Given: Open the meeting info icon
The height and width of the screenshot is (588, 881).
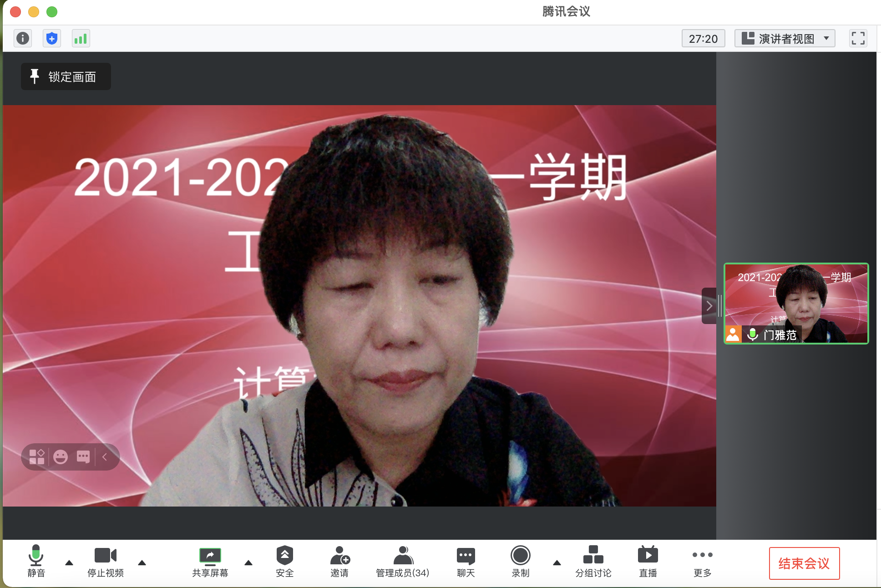Looking at the screenshot, I should (x=23, y=38).
